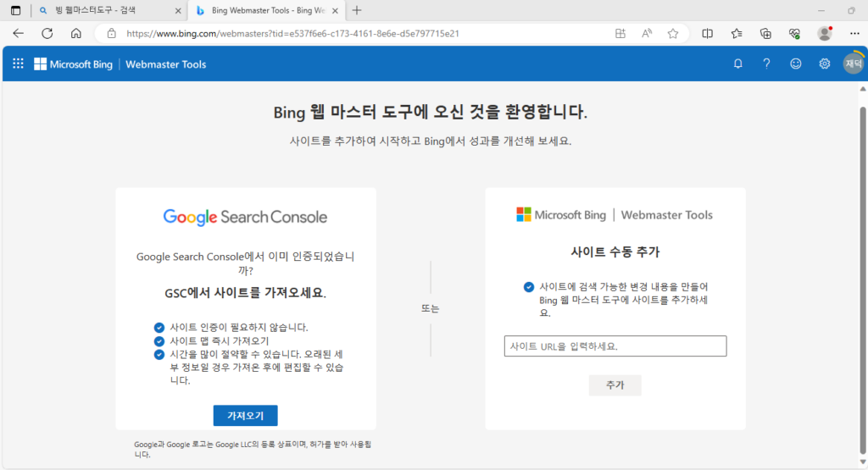Open the help question mark icon

[x=766, y=64]
